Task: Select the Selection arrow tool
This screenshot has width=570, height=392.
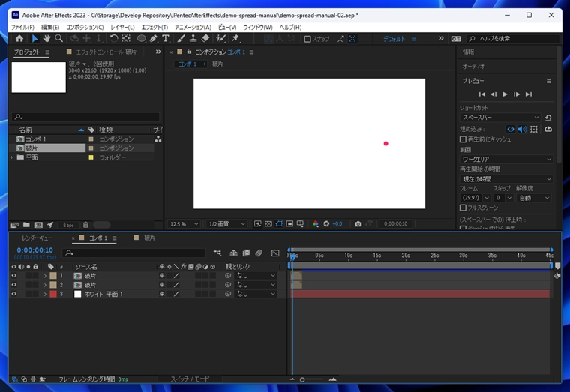Action: [x=35, y=38]
